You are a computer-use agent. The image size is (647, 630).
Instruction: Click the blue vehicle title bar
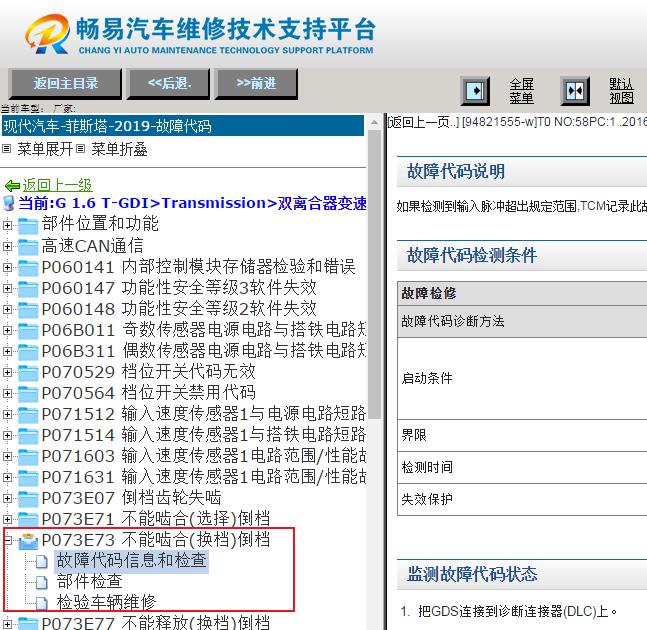183,126
